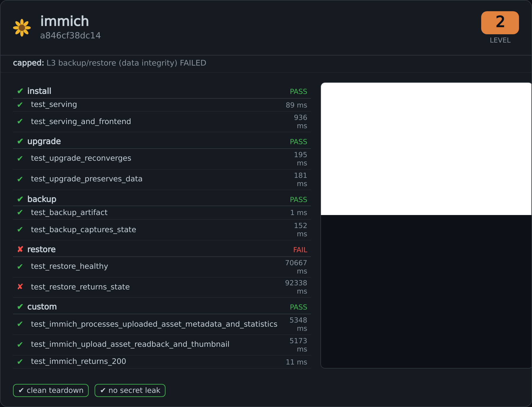Click the 1 ms duration of test_backup_artifact
Image resolution: width=532 pixels, height=407 pixels.
pyautogui.click(x=299, y=213)
